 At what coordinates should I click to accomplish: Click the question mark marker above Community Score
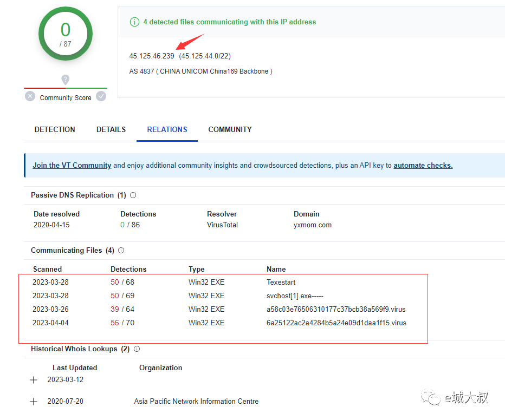[66, 80]
